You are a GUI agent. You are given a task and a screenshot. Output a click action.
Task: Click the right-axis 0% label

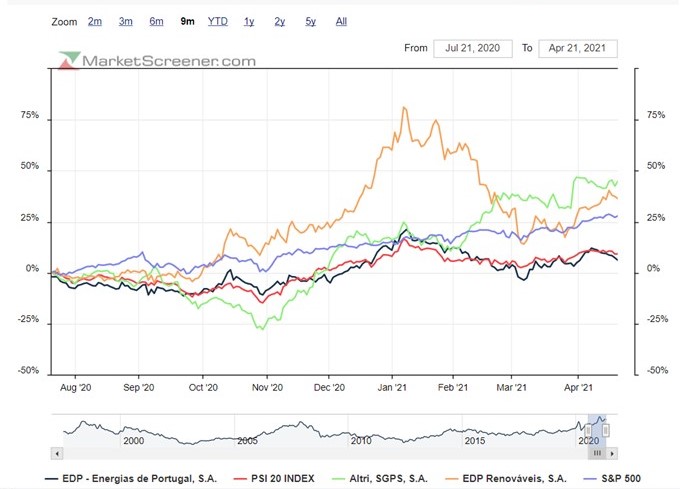654,269
